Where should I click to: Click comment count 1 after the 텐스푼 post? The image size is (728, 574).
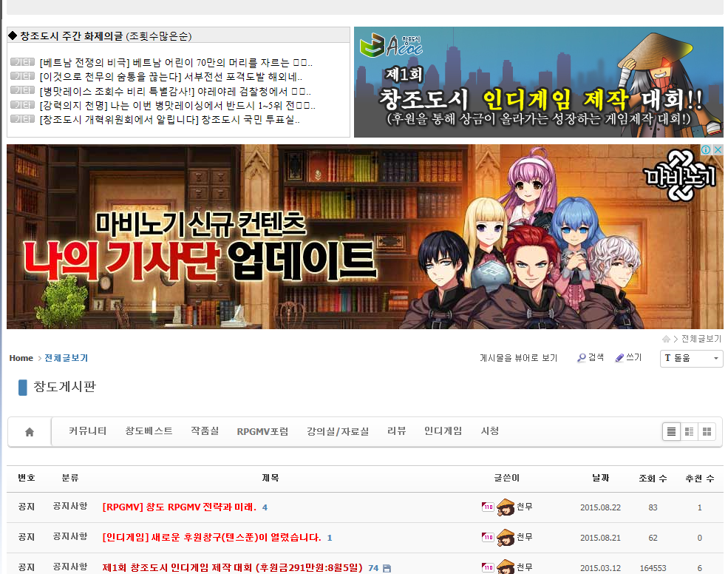click(x=330, y=538)
